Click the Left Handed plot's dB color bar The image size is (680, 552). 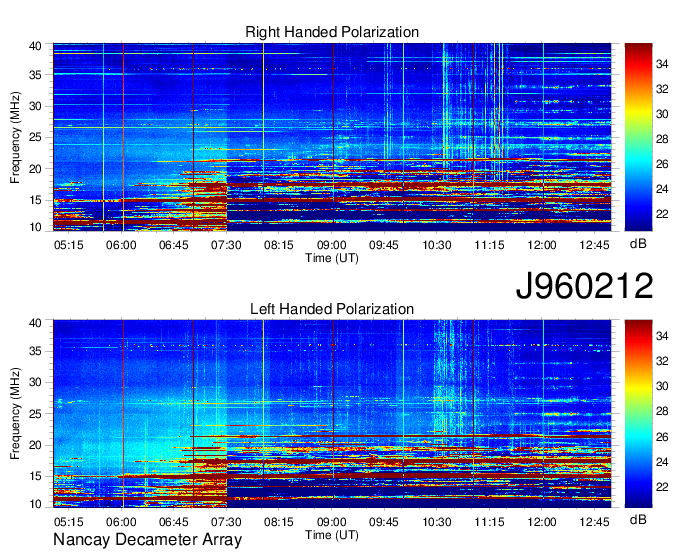click(x=638, y=414)
